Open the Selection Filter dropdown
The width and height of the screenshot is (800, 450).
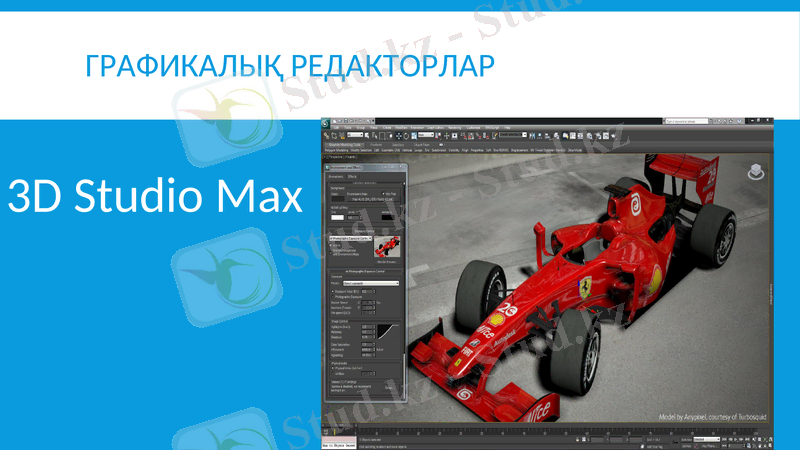[355, 135]
